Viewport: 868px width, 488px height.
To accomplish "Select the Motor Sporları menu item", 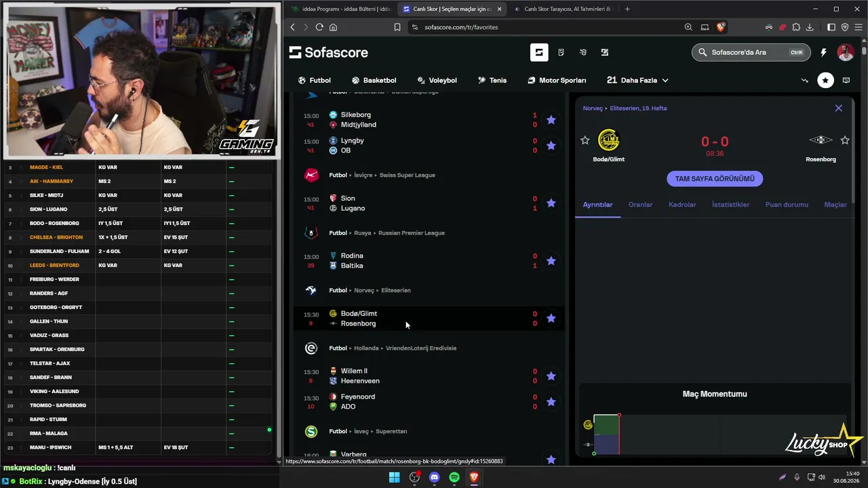I will coord(557,80).
